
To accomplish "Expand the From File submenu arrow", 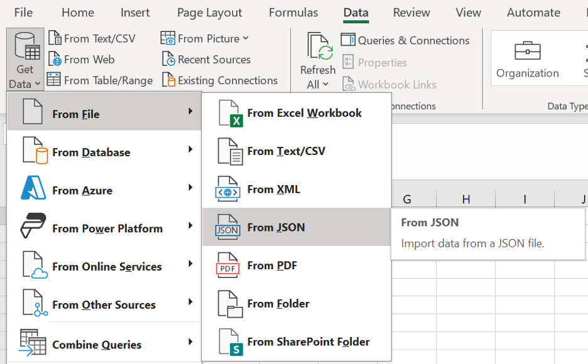I will [x=190, y=111].
